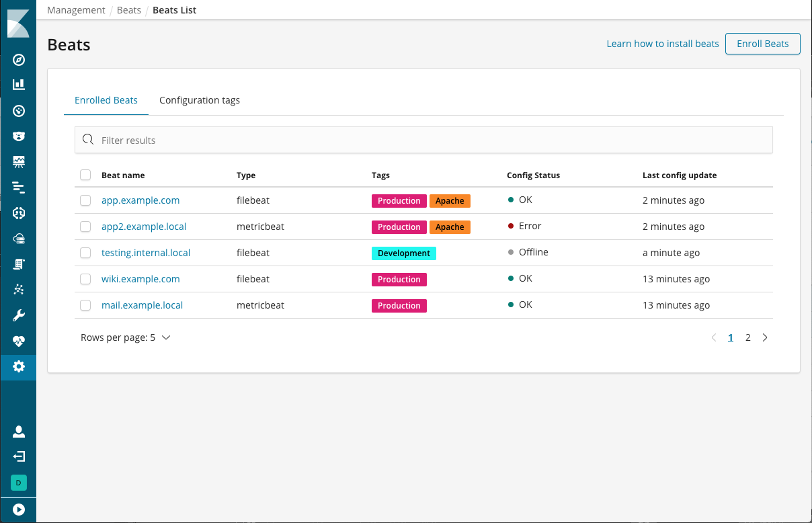Open Monitoring via the heartbeat icon
Image resolution: width=812 pixels, height=523 pixels.
point(18,341)
